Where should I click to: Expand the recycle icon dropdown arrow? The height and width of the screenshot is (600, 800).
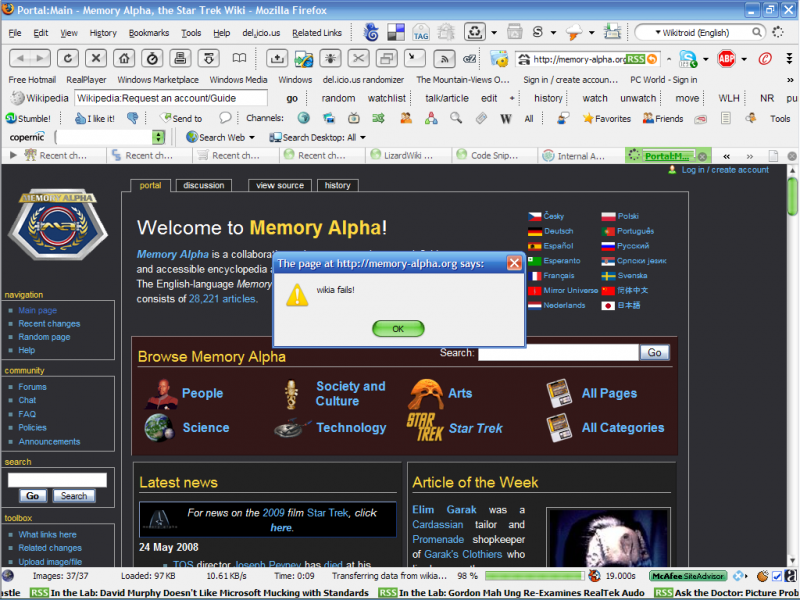(x=494, y=33)
